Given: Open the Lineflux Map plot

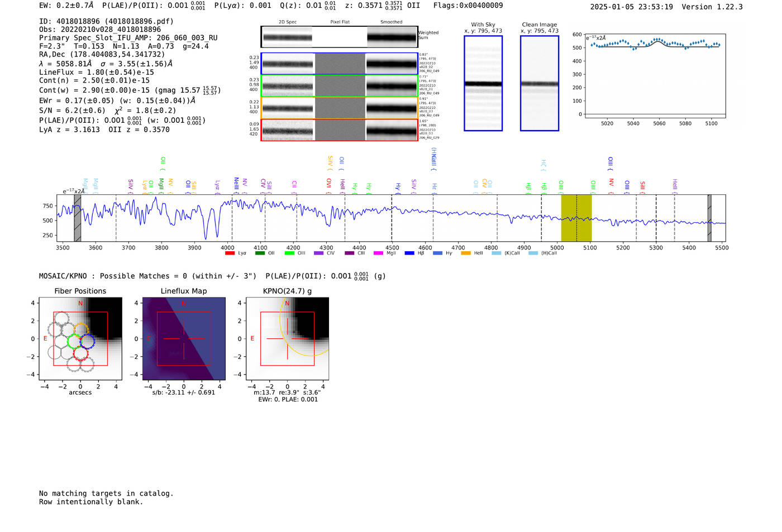Looking at the screenshot, I should [x=184, y=339].
